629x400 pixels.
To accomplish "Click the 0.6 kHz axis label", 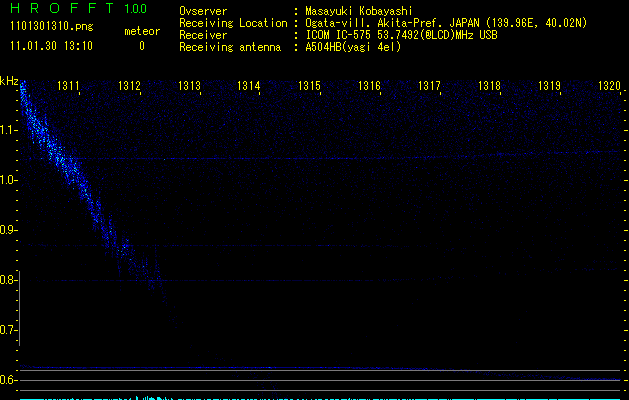I will point(8,380).
